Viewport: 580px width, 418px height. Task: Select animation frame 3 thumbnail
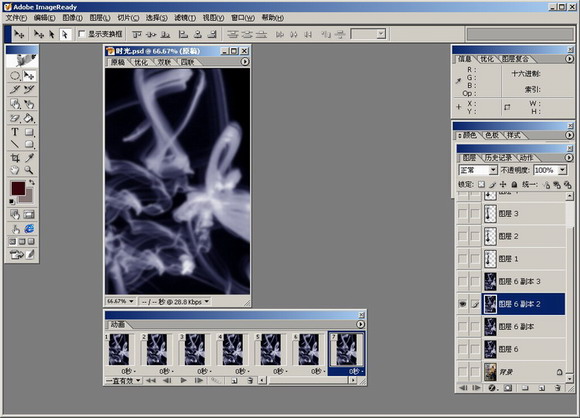pos(194,350)
